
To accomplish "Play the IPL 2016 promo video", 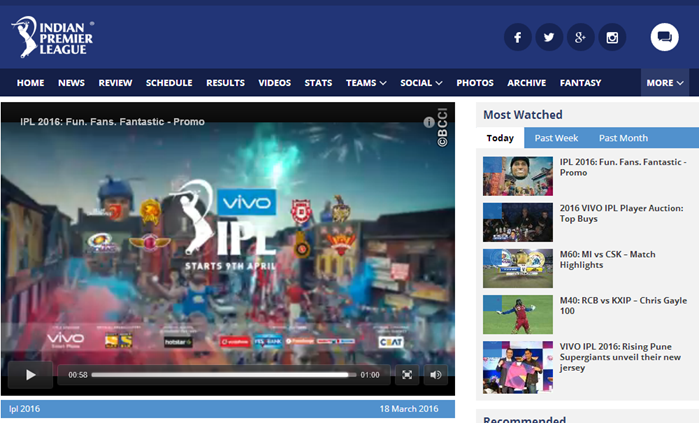I will pos(30,375).
